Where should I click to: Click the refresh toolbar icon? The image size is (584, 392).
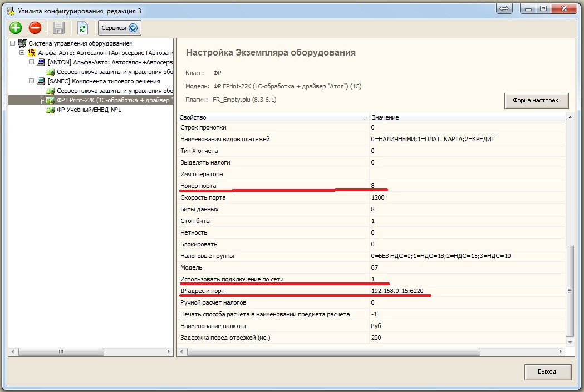82,28
